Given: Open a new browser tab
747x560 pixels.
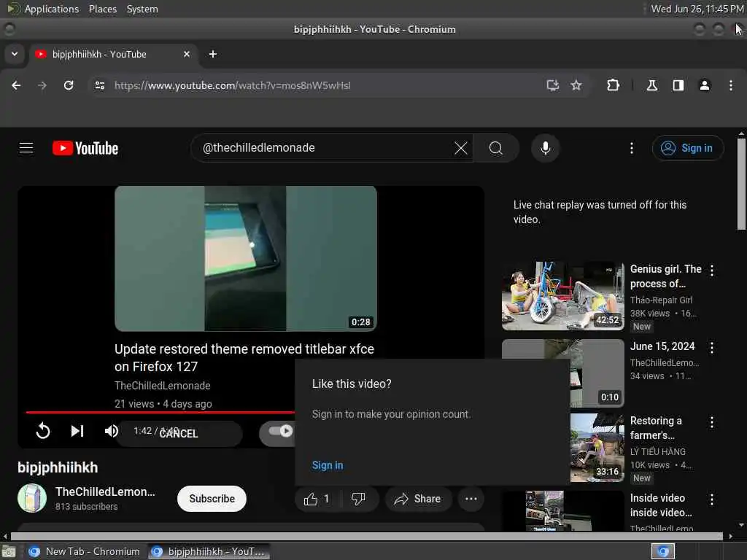Looking at the screenshot, I should point(213,54).
